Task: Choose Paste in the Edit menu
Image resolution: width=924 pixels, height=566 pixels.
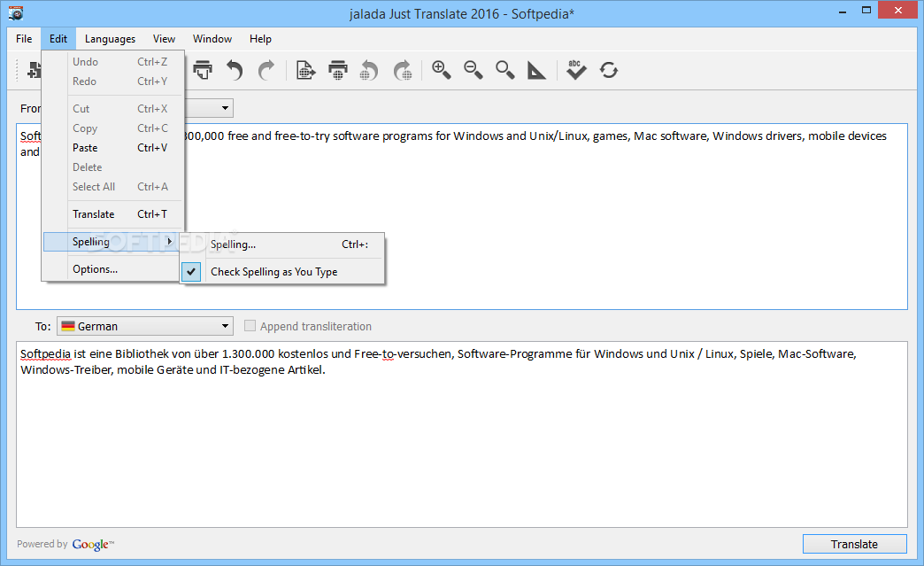Action: [114, 147]
